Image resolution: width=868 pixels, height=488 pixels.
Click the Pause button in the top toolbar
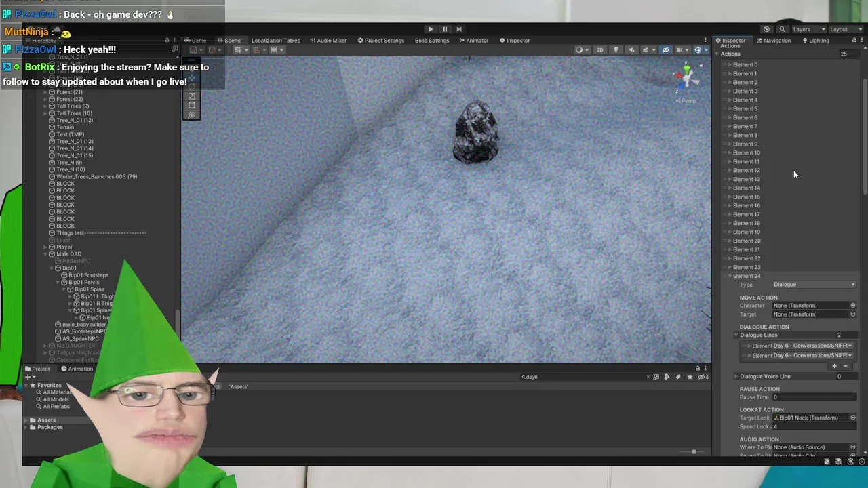445,29
